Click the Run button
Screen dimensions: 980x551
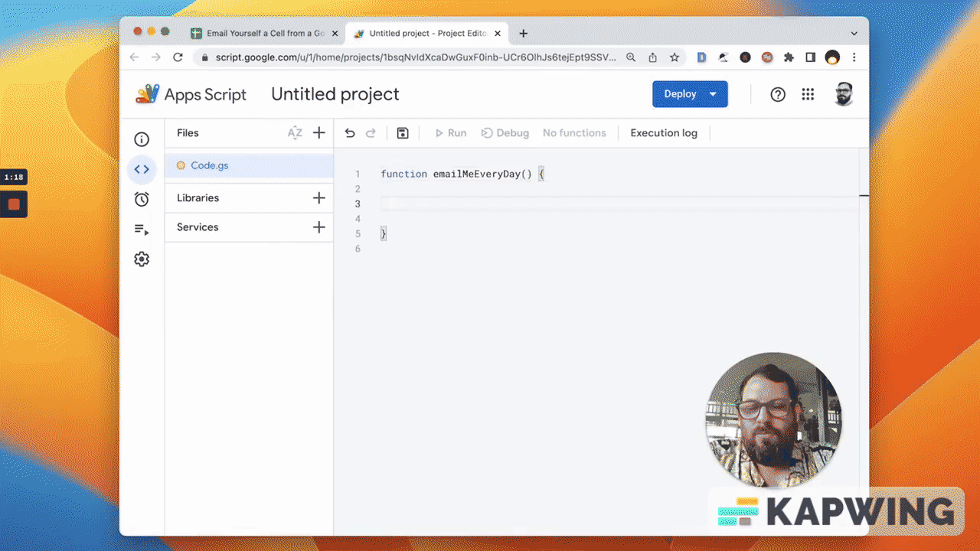tap(450, 133)
